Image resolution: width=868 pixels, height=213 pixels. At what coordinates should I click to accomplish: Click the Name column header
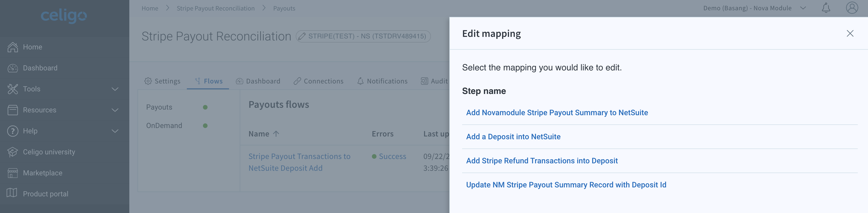(259, 134)
